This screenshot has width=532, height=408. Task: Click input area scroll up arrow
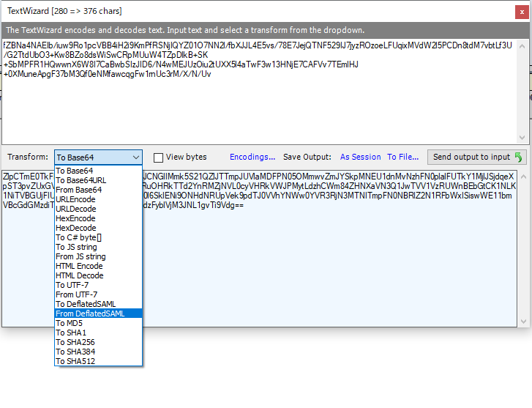tap(522, 46)
